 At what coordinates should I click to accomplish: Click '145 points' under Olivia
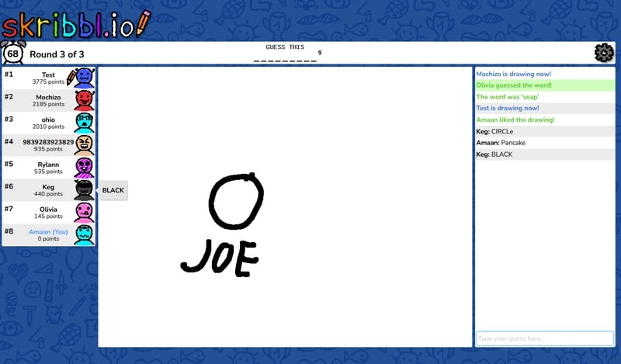click(x=48, y=217)
